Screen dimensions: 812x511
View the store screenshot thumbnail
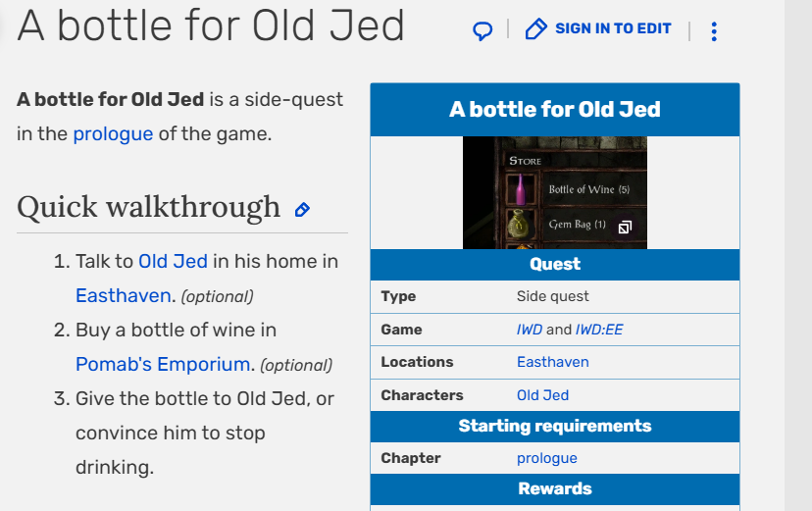(554, 192)
